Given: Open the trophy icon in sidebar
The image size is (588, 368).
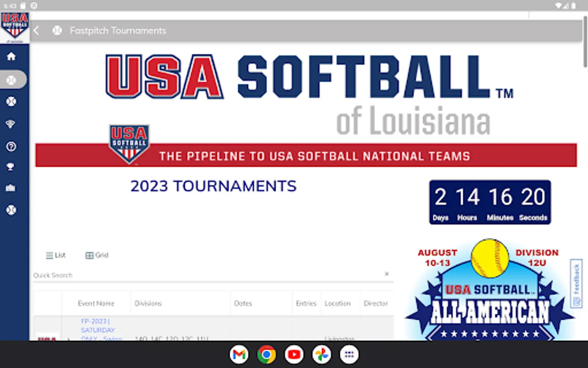Looking at the screenshot, I should 11,167.
